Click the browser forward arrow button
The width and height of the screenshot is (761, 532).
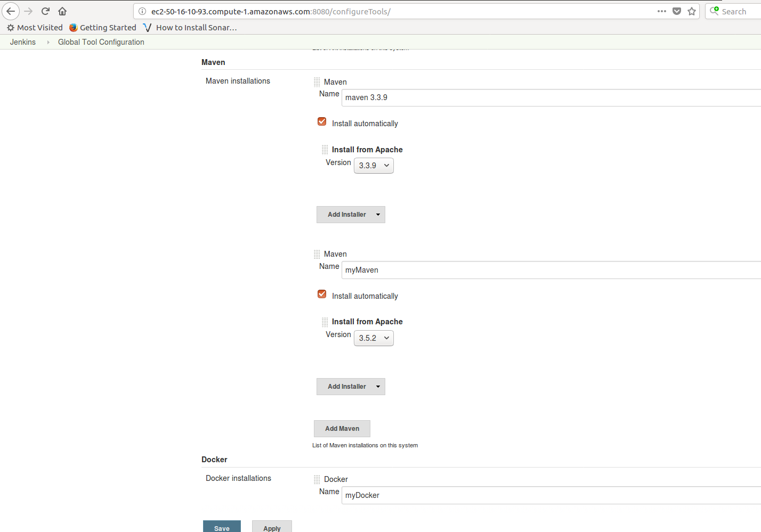(x=29, y=11)
